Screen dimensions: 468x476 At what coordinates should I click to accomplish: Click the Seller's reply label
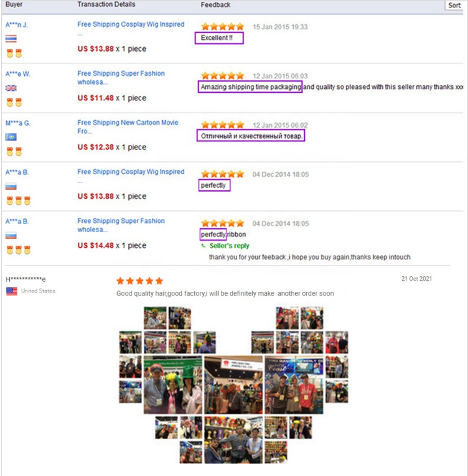point(229,246)
